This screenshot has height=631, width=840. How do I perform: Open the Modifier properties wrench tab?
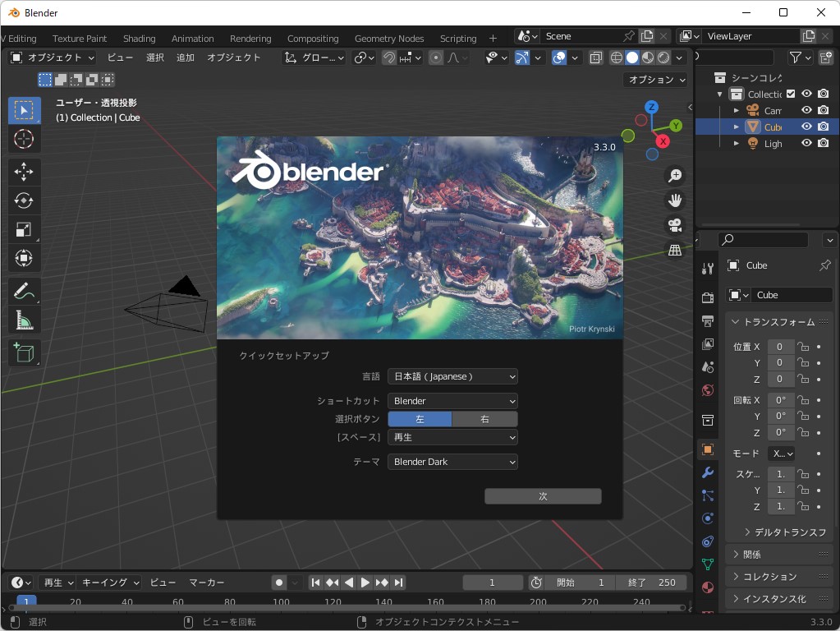(707, 472)
